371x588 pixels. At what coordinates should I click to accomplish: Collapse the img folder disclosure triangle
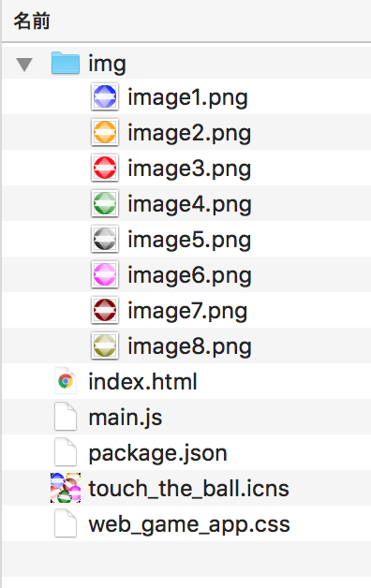24,64
